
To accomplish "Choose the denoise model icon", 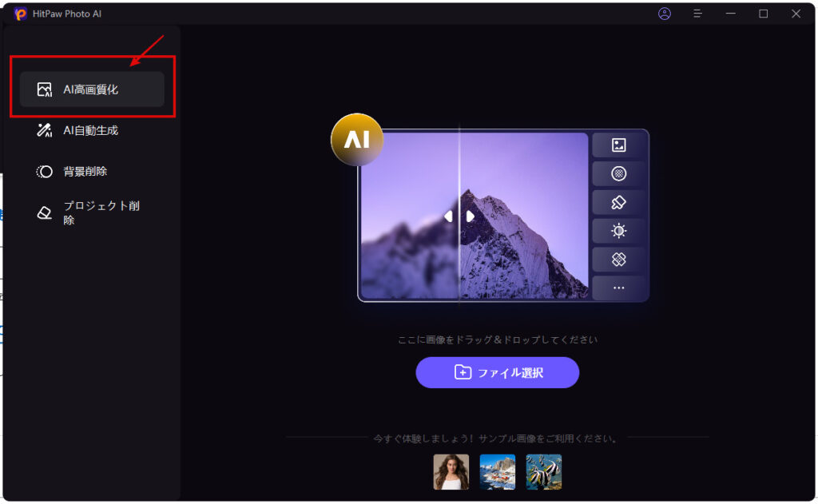I will tap(619, 173).
